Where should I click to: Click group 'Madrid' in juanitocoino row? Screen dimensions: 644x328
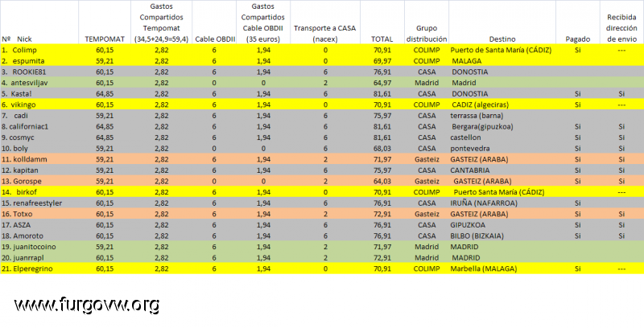(427, 247)
